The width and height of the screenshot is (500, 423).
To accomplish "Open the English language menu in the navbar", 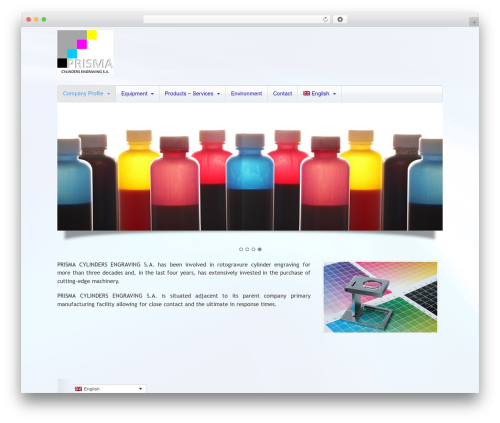I will click(x=319, y=94).
